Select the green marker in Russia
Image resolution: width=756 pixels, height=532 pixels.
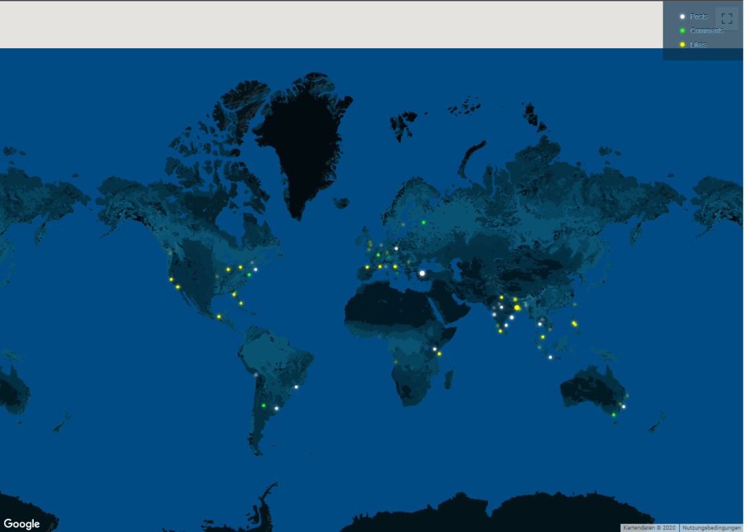[423, 222]
